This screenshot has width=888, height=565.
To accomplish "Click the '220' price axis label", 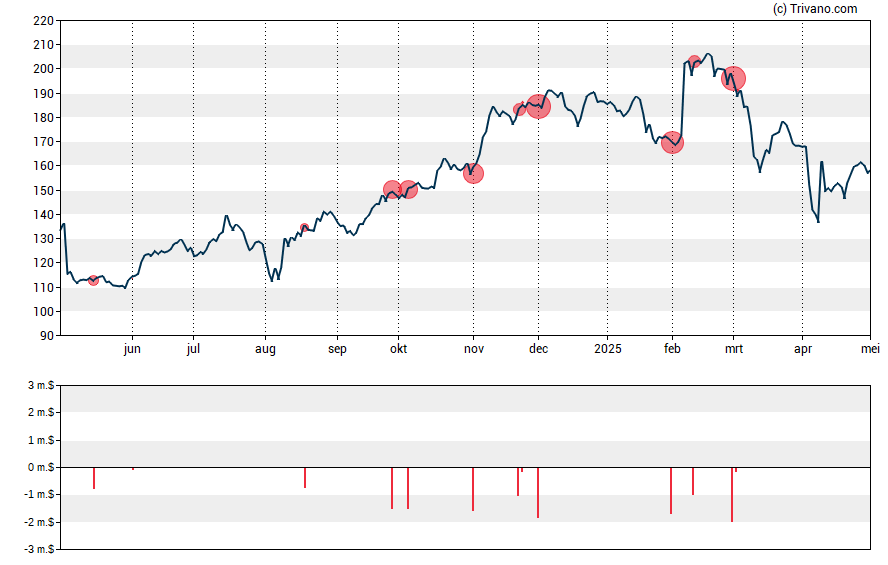I will click(x=44, y=21).
